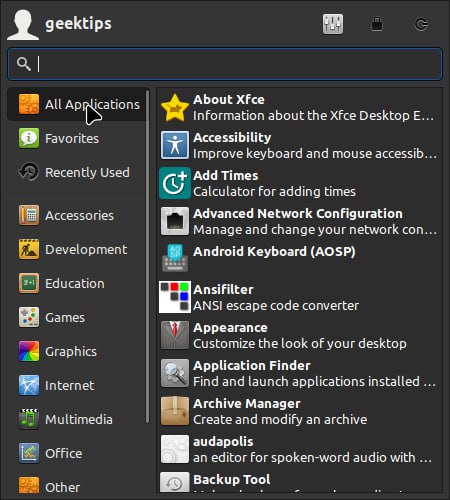The width and height of the screenshot is (450, 500).
Task: Open the All Settings mixer icon
Action: (333, 24)
